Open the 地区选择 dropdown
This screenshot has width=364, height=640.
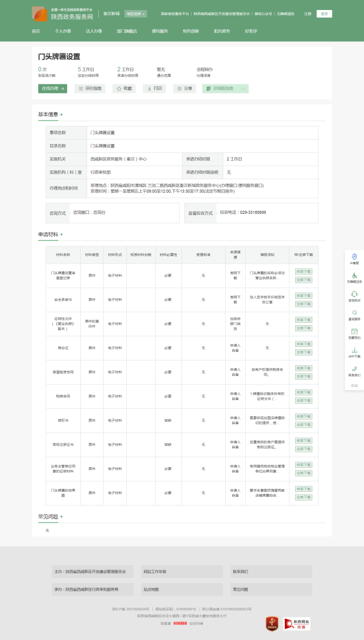tap(136, 14)
